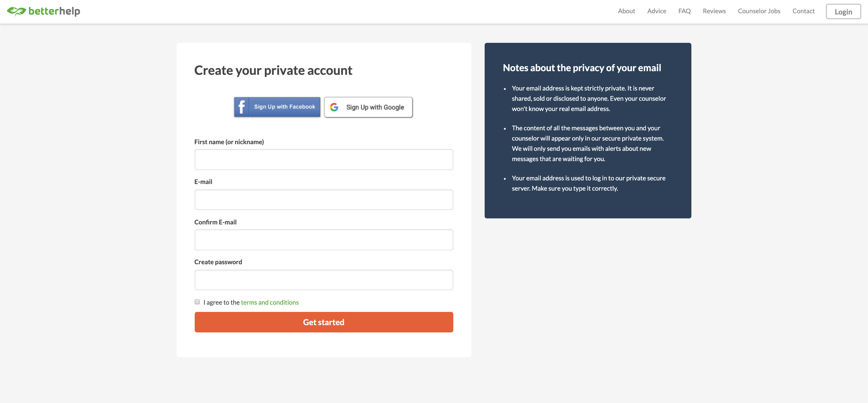The height and width of the screenshot is (403, 868).
Task: Open the FAQ page
Action: 684,11
